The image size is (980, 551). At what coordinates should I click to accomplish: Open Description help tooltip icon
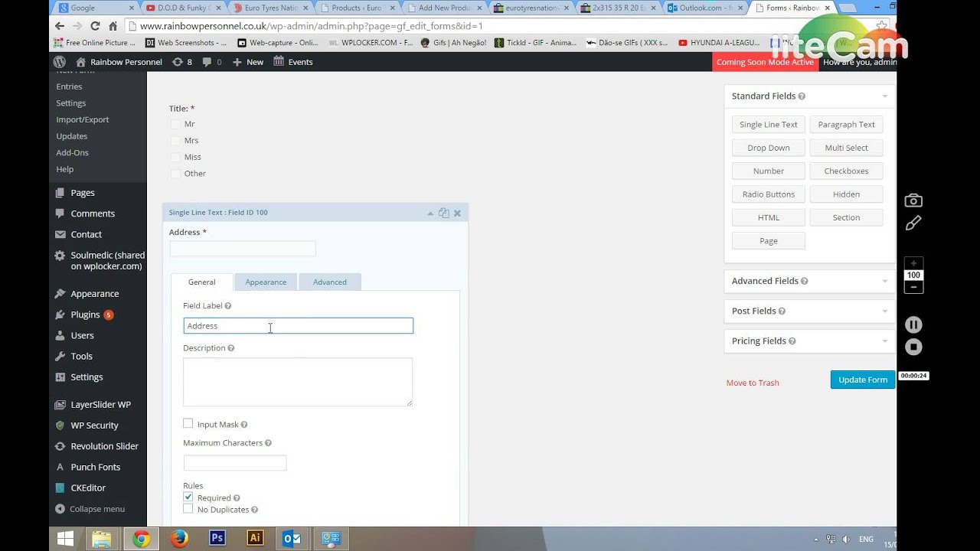tap(231, 348)
